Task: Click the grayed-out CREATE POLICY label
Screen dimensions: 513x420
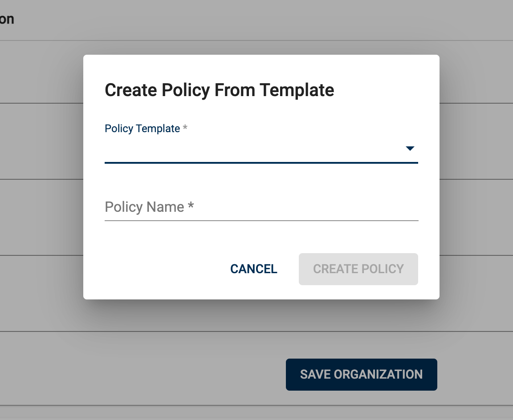Action: pyautogui.click(x=358, y=269)
